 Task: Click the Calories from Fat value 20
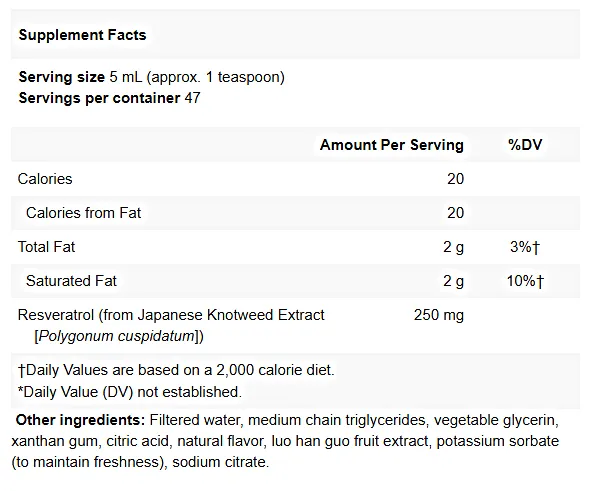pyautogui.click(x=455, y=213)
